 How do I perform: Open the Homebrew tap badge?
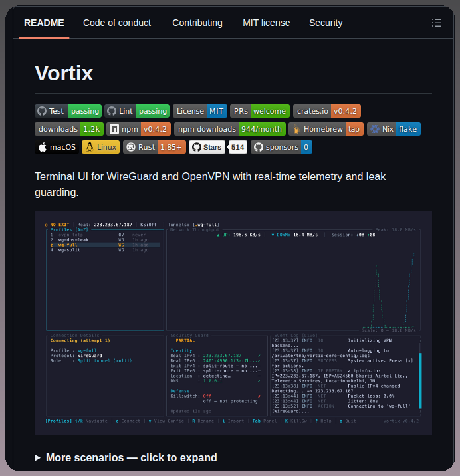326,129
